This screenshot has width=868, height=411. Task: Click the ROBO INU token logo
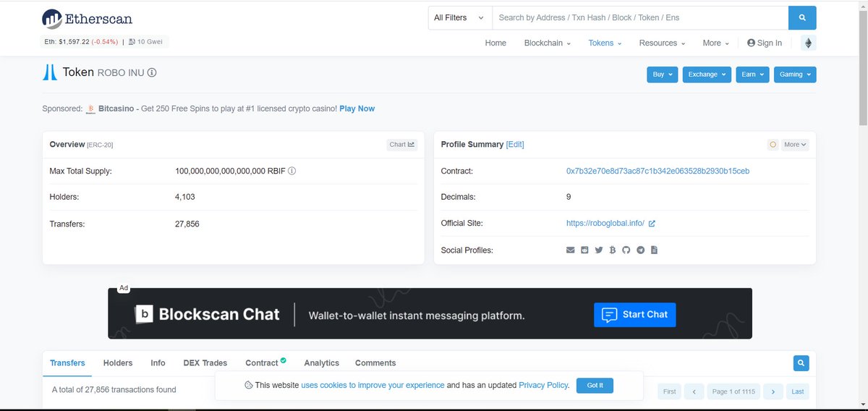tap(49, 72)
